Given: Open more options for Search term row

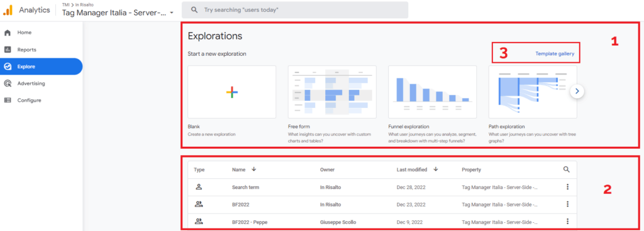Looking at the screenshot, I should click(x=567, y=187).
